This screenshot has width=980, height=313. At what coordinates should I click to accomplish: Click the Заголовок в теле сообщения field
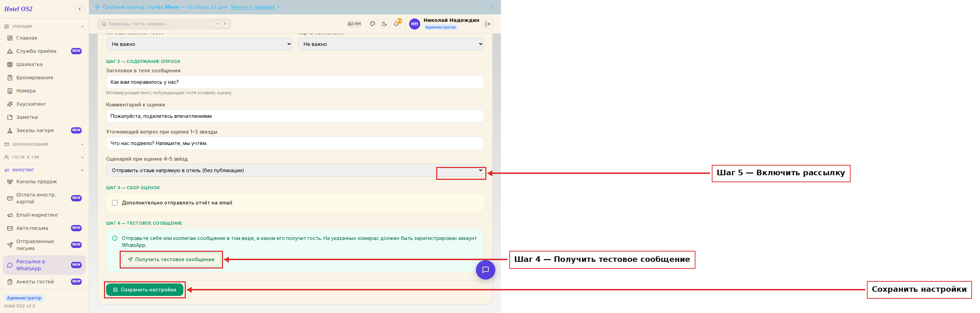tap(295, 82)
